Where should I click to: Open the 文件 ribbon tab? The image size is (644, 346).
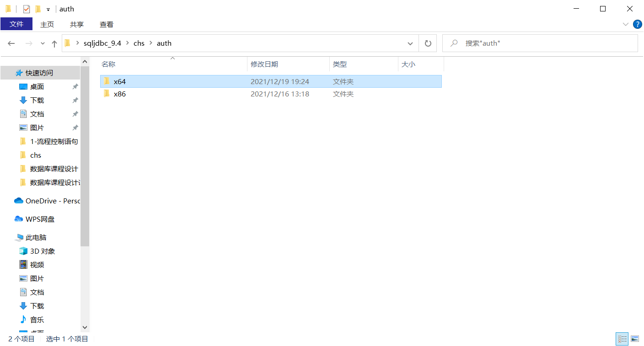click(x=16, y=24)
